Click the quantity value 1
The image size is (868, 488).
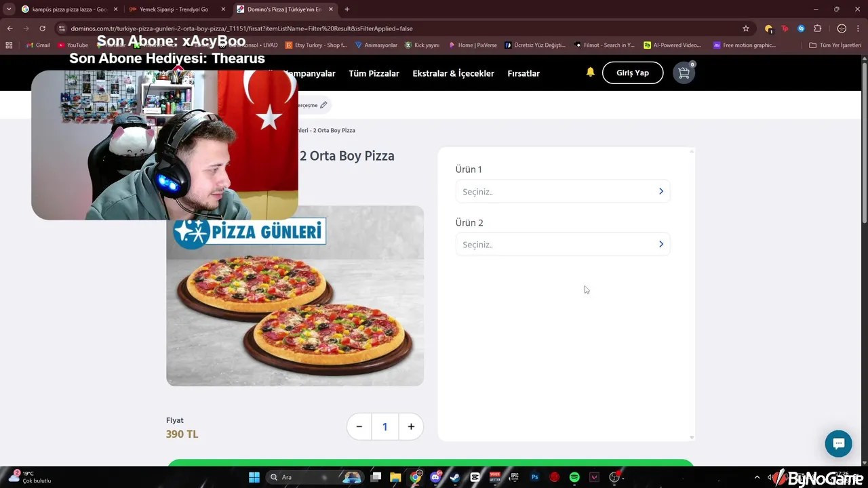pyautogui.click(x=384, y=426)
